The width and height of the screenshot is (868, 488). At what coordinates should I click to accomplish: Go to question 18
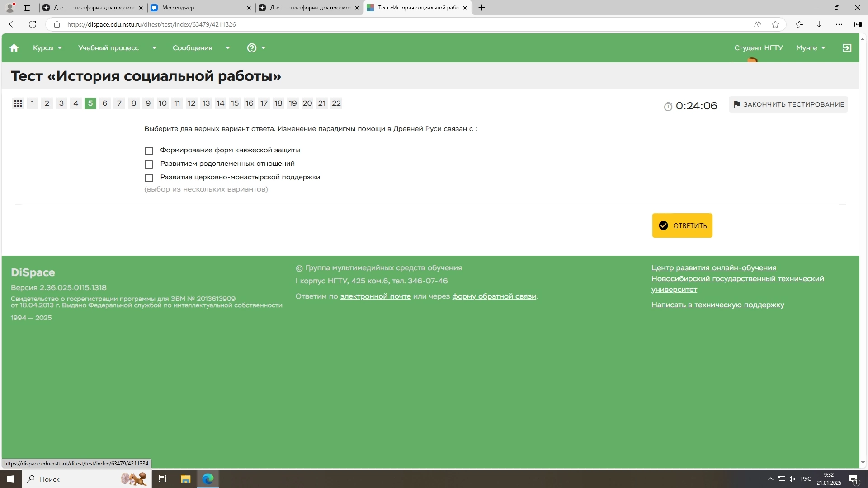click(278, 103)
